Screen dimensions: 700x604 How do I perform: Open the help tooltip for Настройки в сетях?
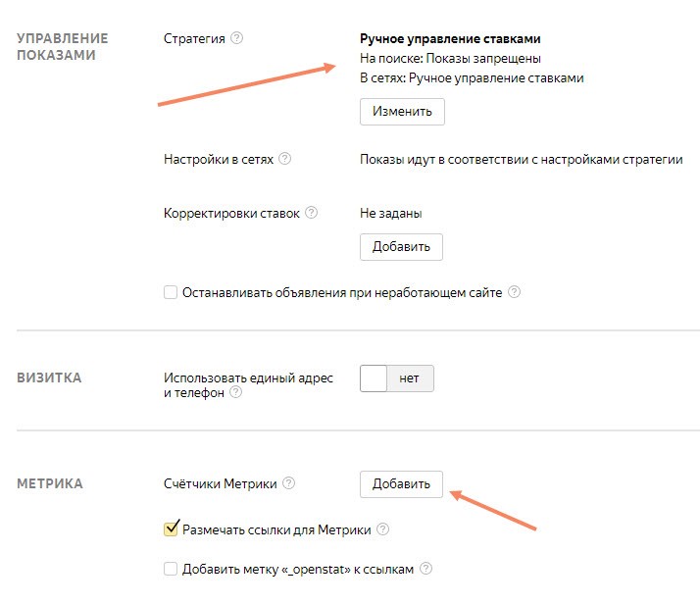pos(285,160)
